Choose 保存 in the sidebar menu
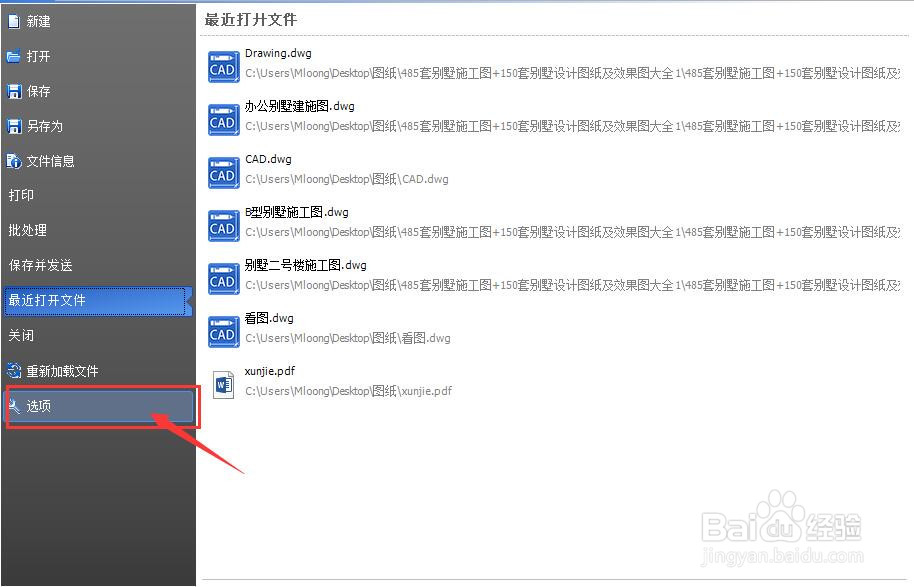This screenshot has height=587, width=914. click(98, 92)
